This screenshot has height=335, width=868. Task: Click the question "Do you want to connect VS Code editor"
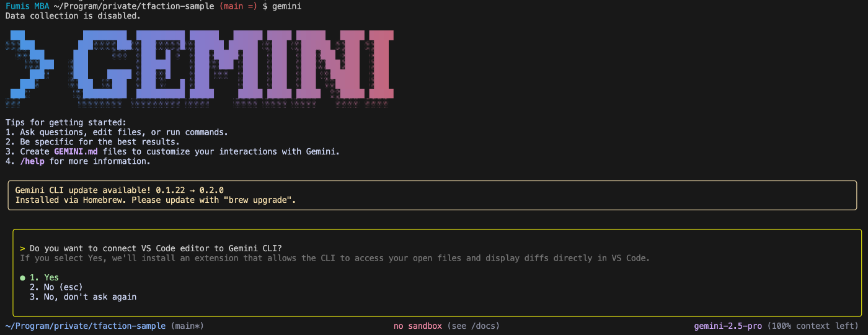pyautogui.click(x=156, y=248)
